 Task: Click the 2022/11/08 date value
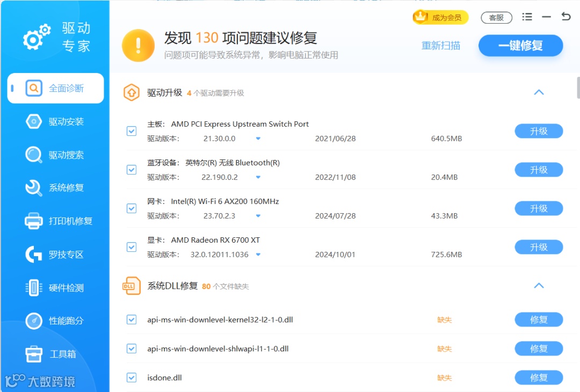pos(335,177)
